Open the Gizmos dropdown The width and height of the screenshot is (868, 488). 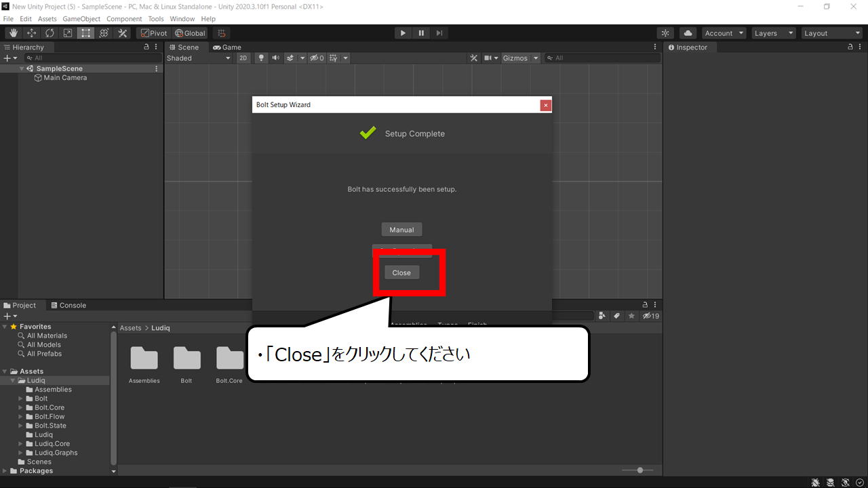coord(521,58)
